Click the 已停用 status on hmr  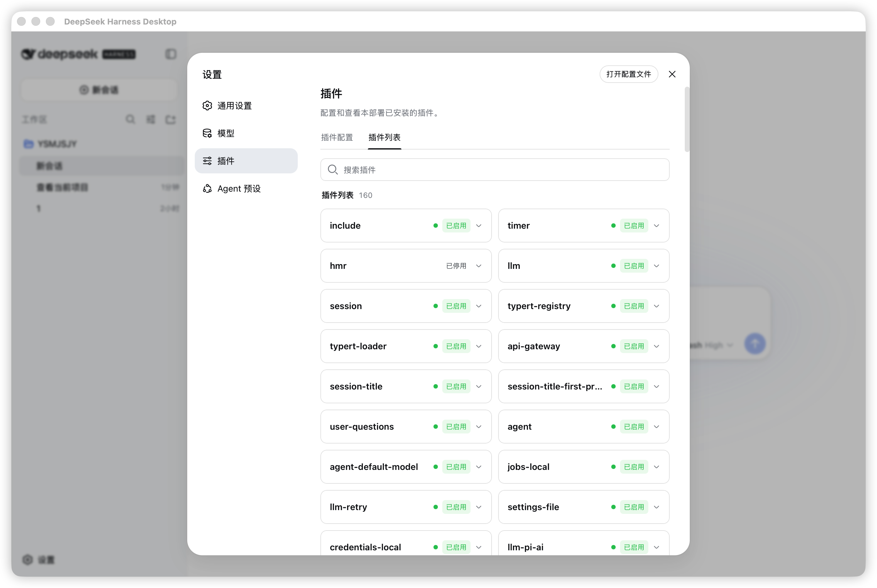[x=456, y=266]
